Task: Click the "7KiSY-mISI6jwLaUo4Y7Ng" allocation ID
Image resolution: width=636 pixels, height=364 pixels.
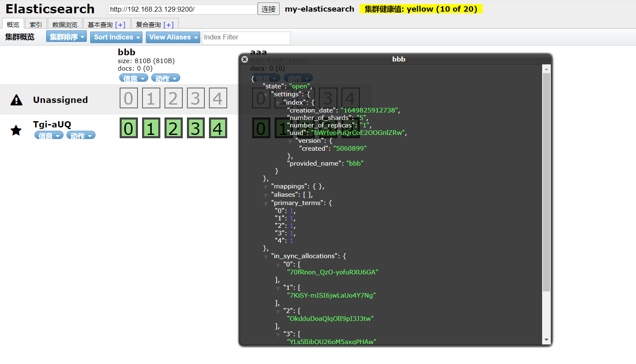Action: coord(332,295)
